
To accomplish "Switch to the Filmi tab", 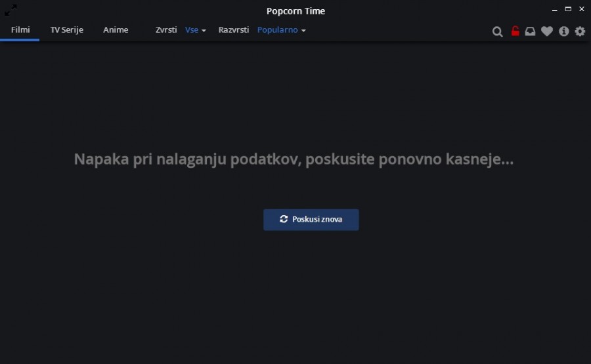I will click(x=20, y=30).
